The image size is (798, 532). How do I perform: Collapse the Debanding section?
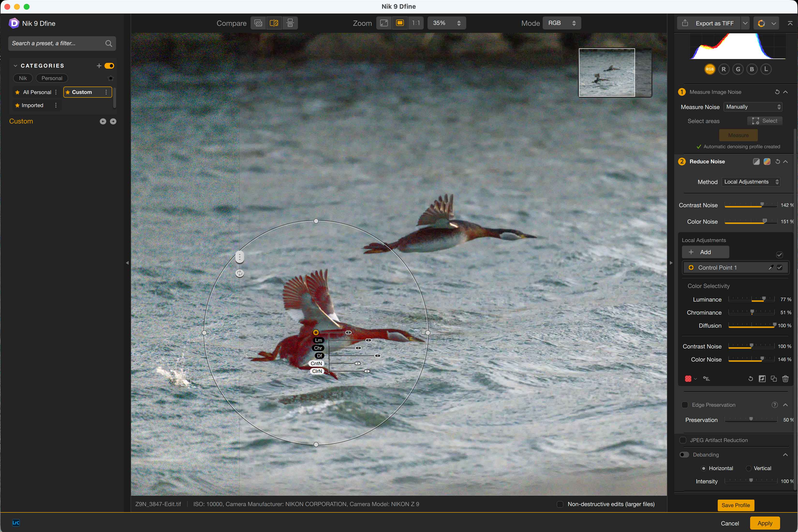tap(785, 455)
